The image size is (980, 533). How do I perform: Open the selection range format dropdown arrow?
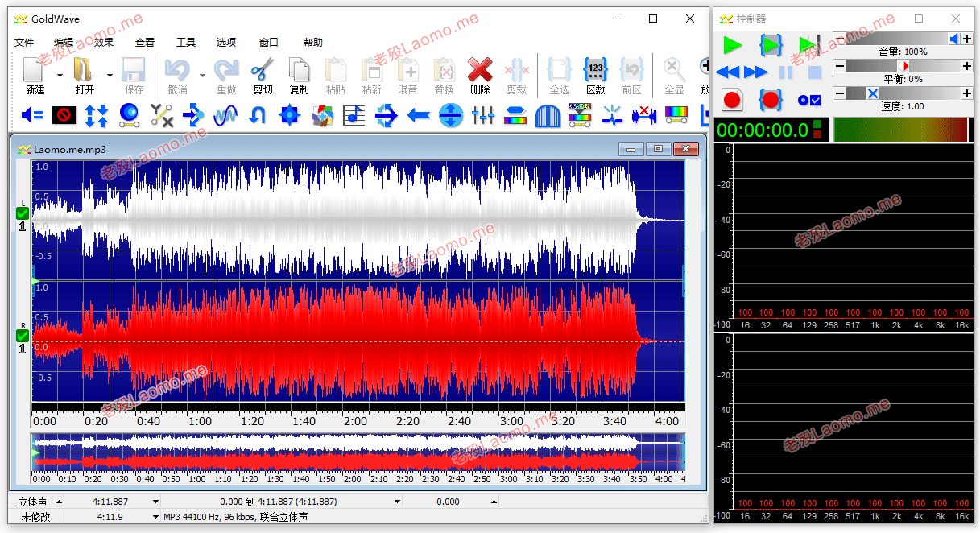(398, 502)
